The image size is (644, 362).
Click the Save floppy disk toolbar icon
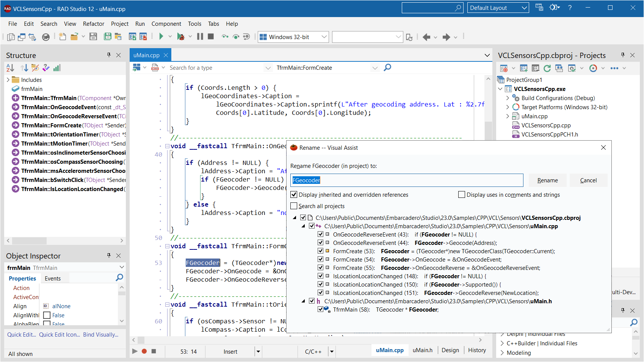tap(93, 37)
